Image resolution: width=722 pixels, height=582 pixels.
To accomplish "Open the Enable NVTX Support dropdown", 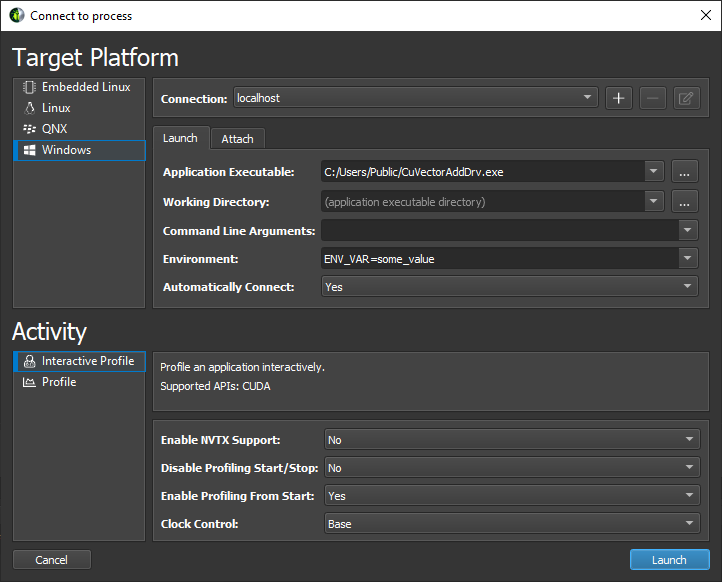I will pyautogui.click(x=512, y=440).
